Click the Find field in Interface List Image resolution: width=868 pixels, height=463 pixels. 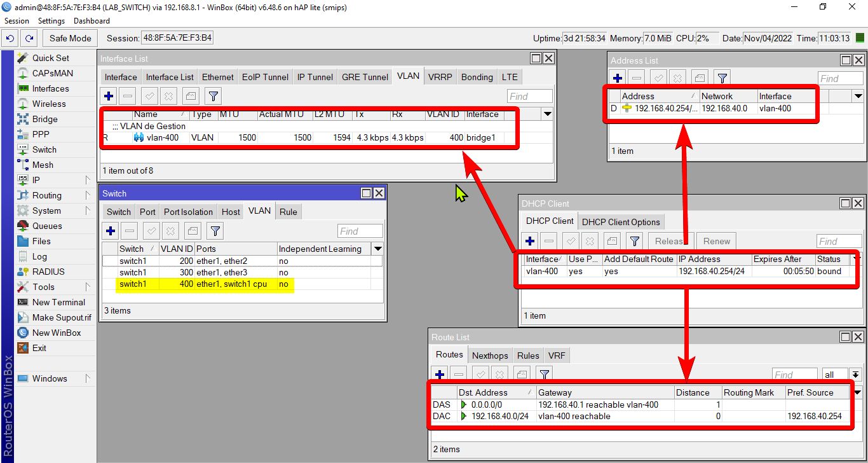tap(529, 96)
